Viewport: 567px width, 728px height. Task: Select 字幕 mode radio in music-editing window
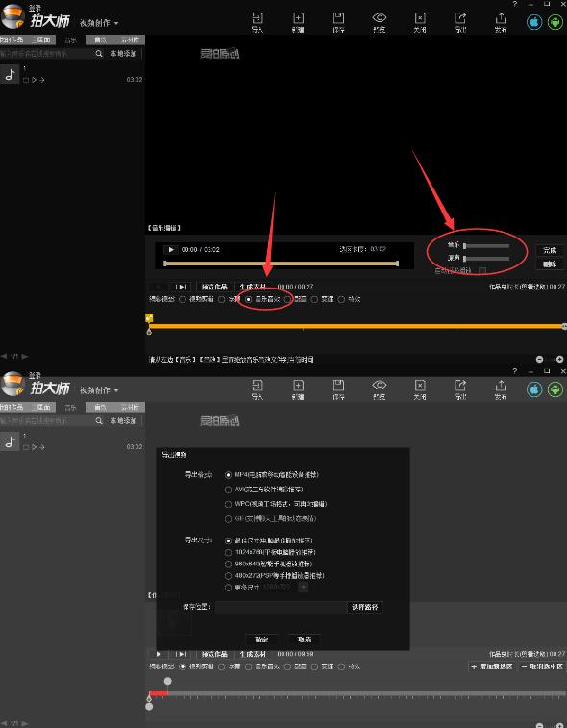pos(221,299)
